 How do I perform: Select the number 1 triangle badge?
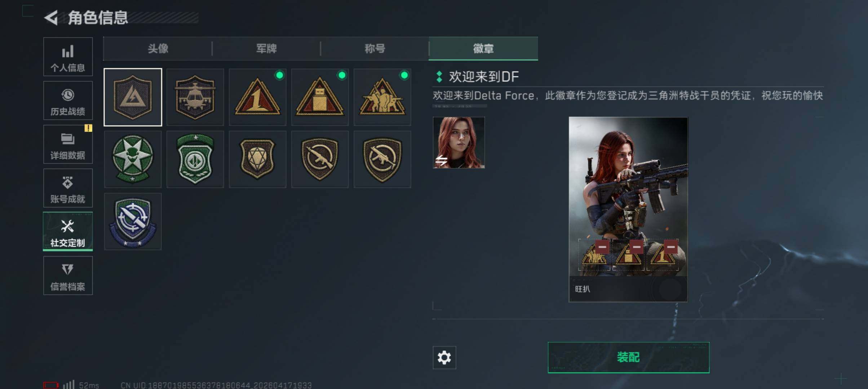coord(257,97)
